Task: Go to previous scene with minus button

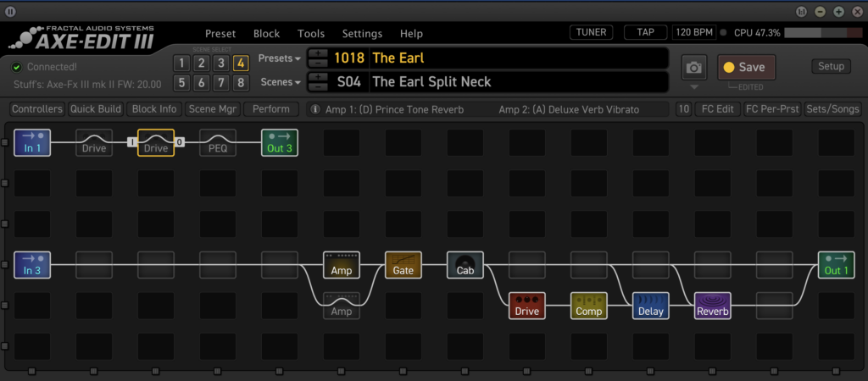Action: (x=318, y=87)
